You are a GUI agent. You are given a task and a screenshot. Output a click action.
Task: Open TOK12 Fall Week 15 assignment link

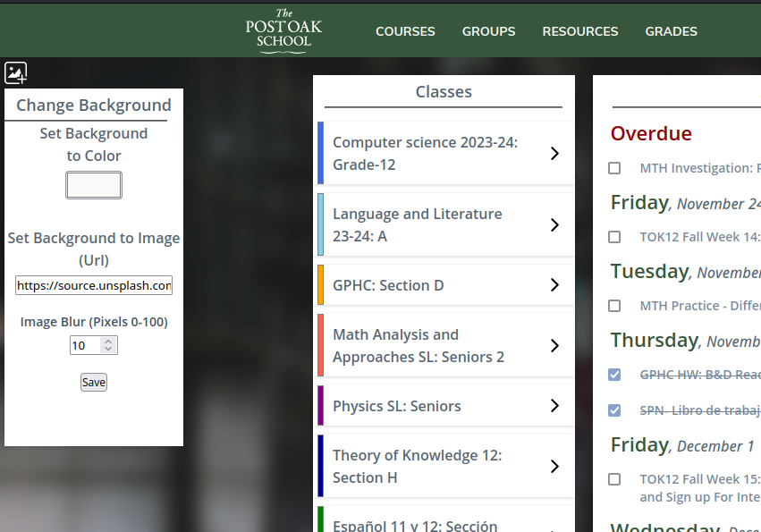point(700,488)
